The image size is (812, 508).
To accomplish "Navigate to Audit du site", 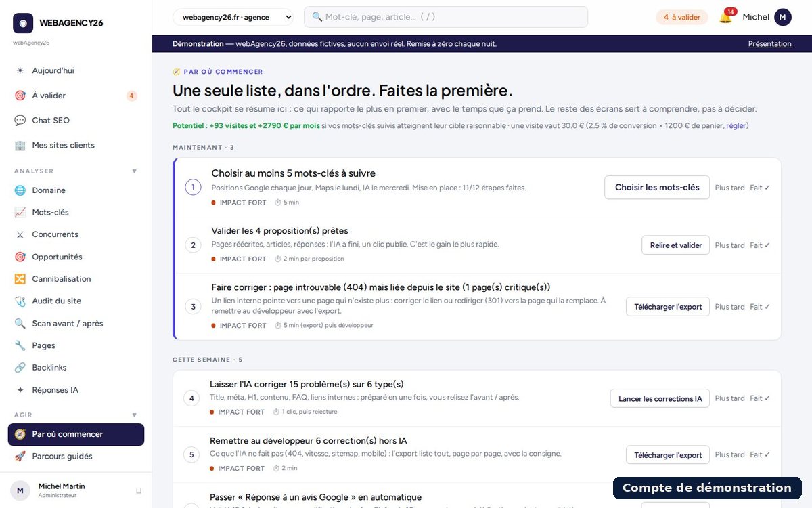I will 76,301.
